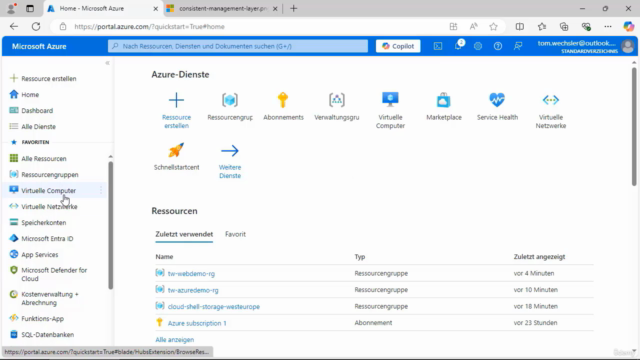640x360 pixels.
Task: Open SQL-Datenbanken in sidebar
Action: tap(48, 335)
